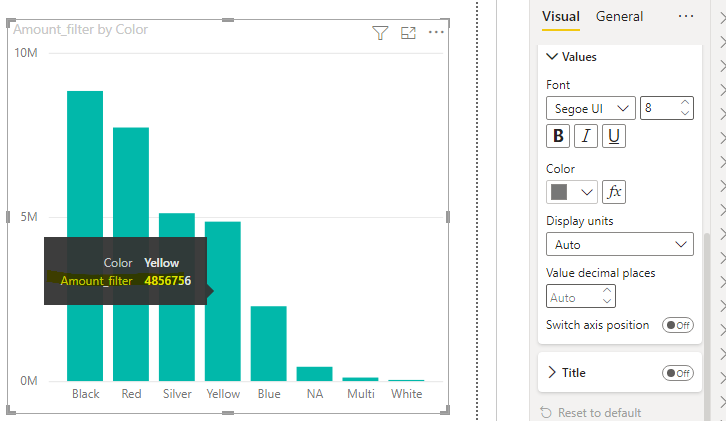This screenshot has width=726, height=421.
Task: Click the 0M y-axis label
Action: (x=29, y=381)
